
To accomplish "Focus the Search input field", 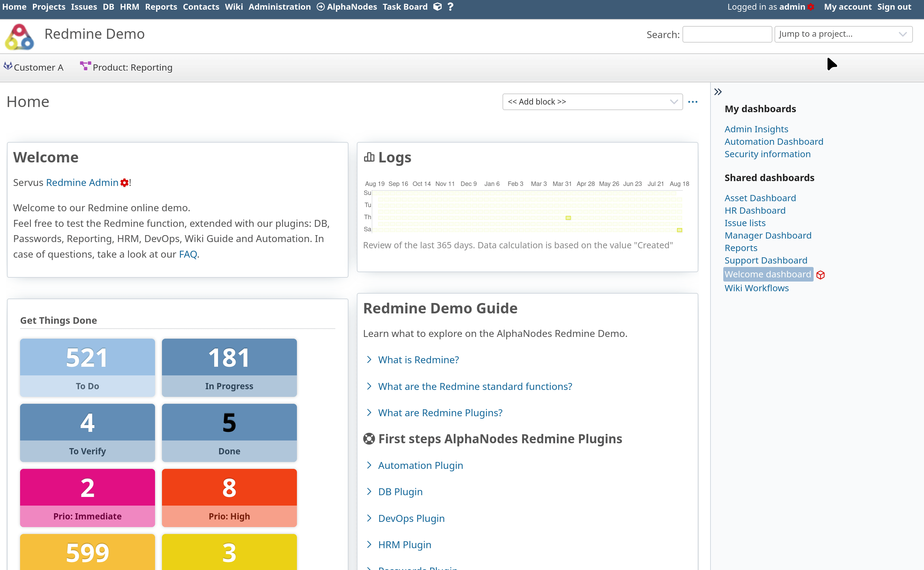I will [727, 34].
